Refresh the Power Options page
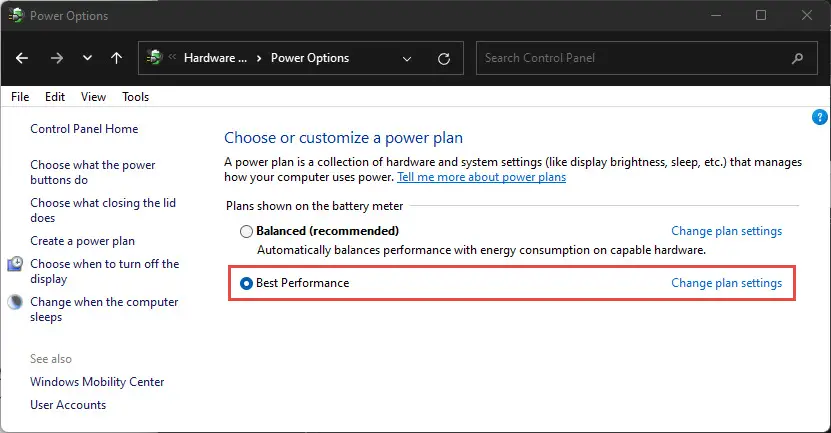This screenshot has width=831, height=433. (x=444, y=58)
